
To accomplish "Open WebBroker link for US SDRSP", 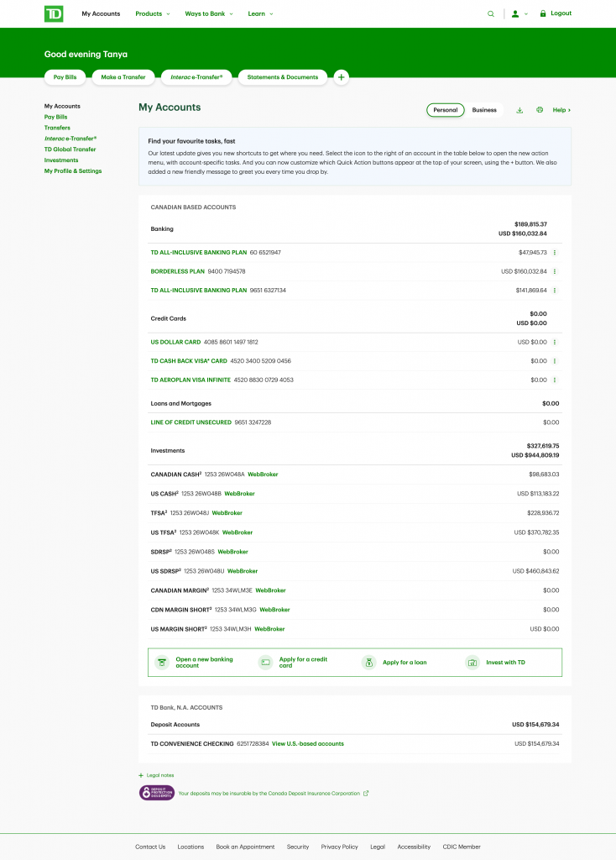I will point(243,571).
